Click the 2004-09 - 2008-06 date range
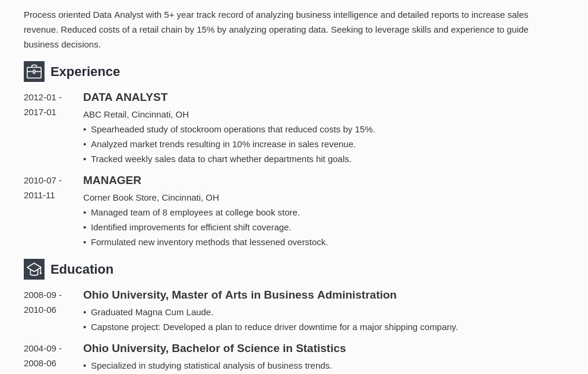Image resolution: width=588 pixels, height=374 pixels. (x=42, y=356)
